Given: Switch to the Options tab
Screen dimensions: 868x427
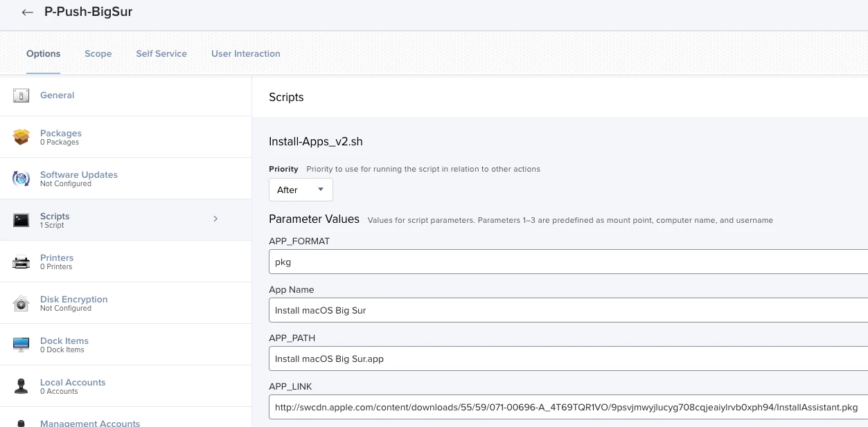Looking at the screenshot, I should click(43, 53).
